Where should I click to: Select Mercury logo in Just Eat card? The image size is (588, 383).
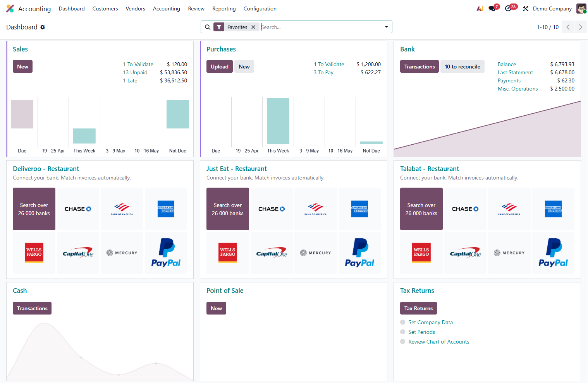pyautogui.click(x=316, y=253)
